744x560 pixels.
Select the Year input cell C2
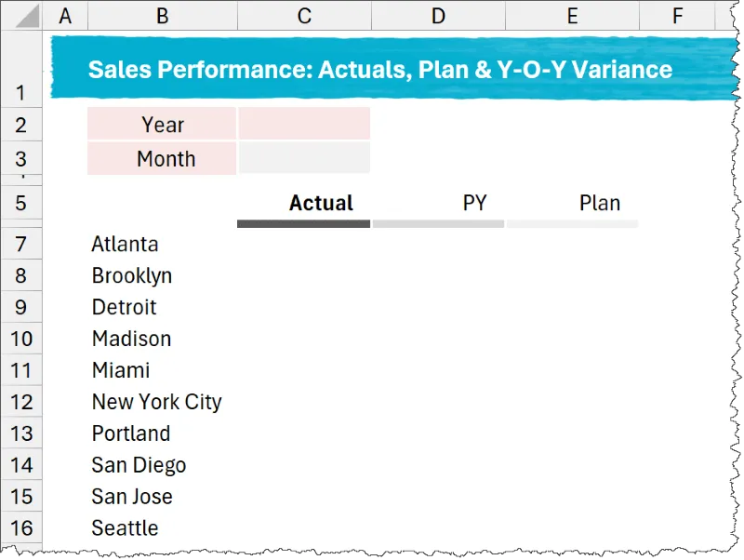pos(304,124)
